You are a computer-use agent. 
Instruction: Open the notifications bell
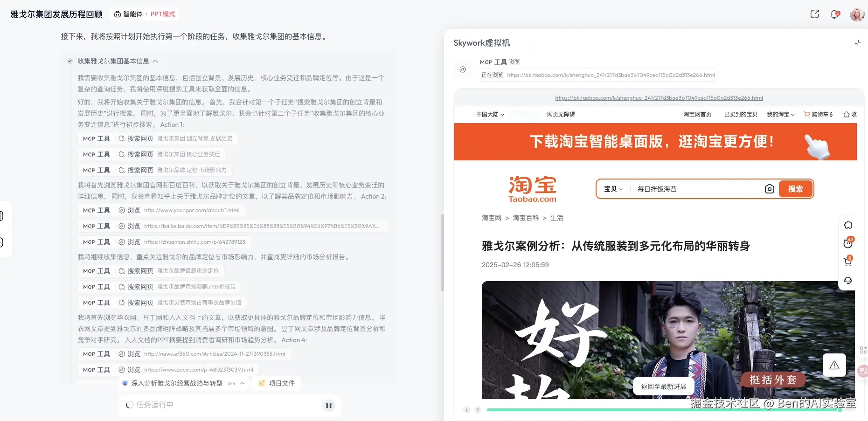pos(835,14)
